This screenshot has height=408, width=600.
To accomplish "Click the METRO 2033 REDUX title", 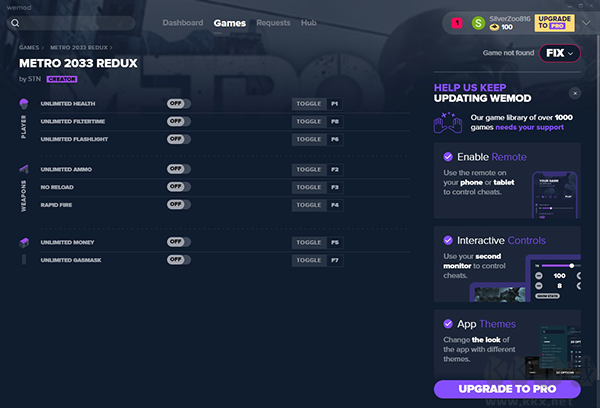I will click(x=78, y=63).
